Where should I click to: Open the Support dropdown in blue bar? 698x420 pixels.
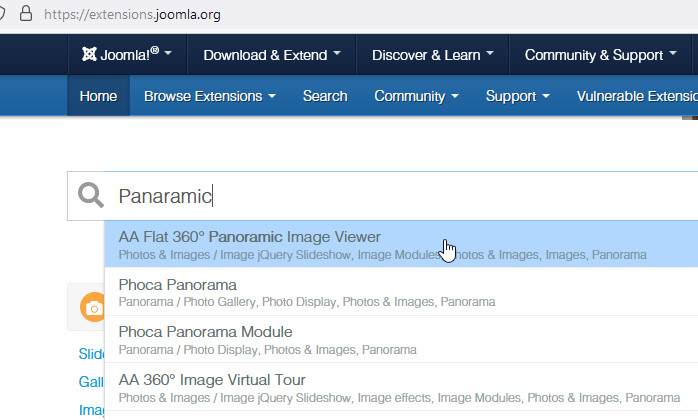click(x=517, y=96)
